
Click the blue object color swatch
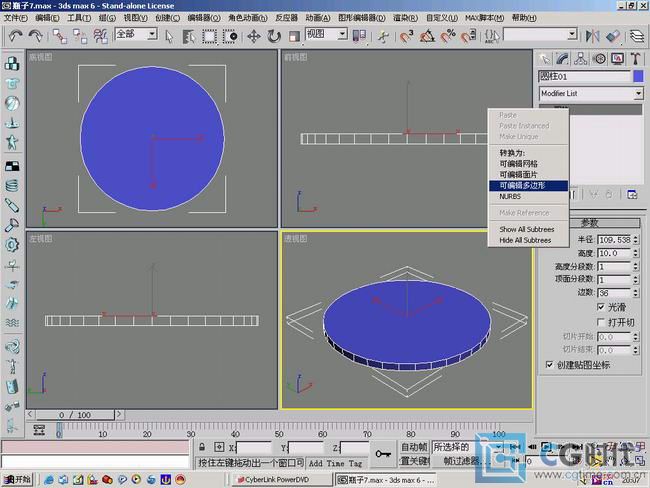(638, 76)
